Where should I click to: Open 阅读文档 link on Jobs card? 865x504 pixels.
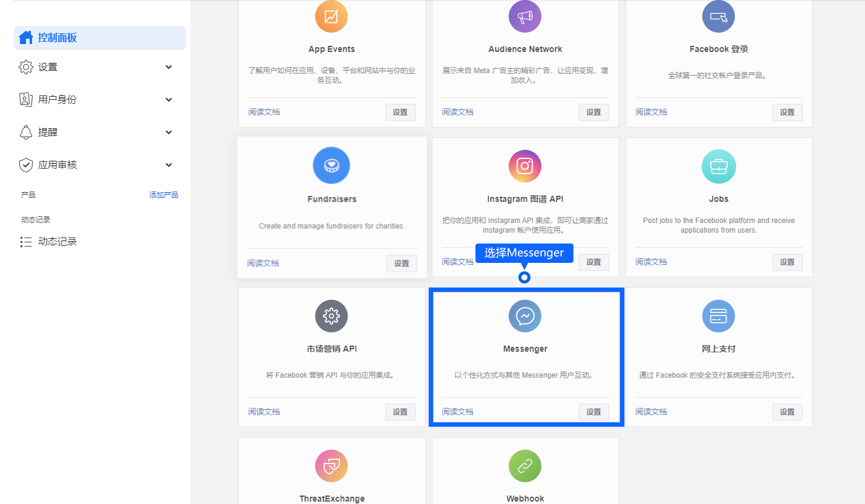[651, 262]
